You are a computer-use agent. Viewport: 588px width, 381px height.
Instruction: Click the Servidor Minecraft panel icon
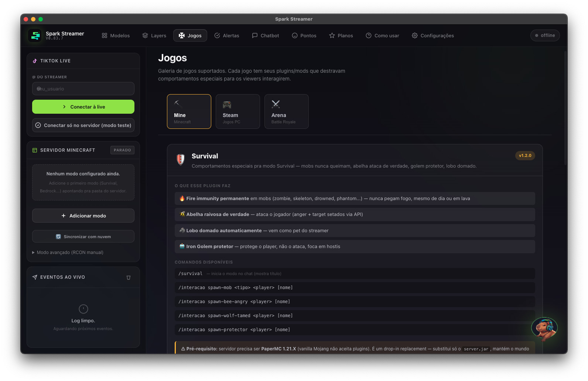coord(35,150)
